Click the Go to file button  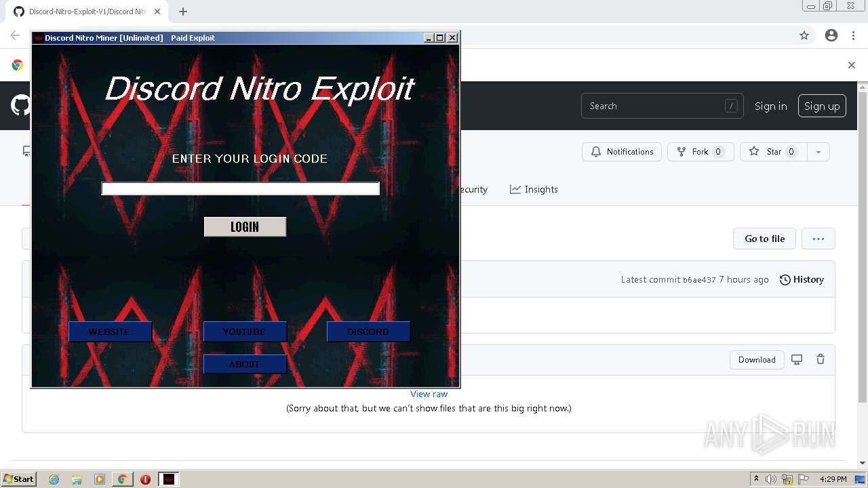765,239
